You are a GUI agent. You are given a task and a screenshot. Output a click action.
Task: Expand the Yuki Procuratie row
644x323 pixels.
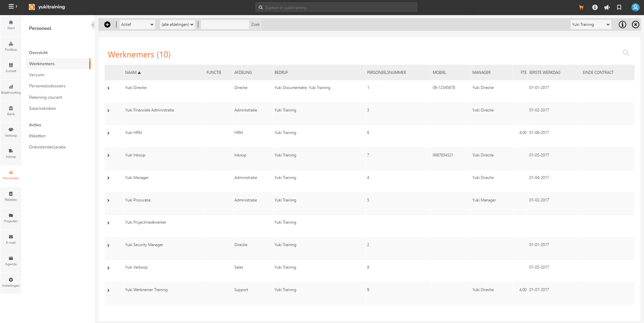tap(108, 201)
